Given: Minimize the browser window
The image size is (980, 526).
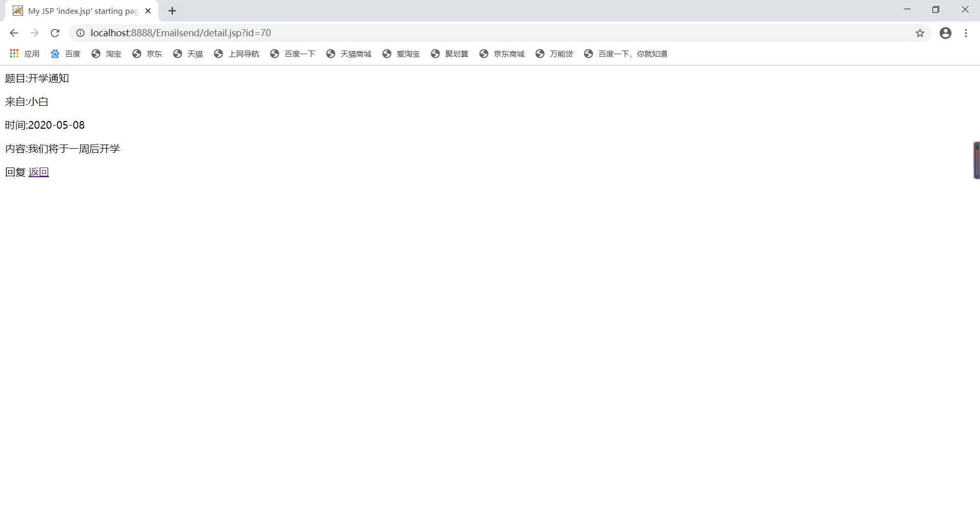Looking at the screenshot, I should pyautogui.click(x=907, y=10).
